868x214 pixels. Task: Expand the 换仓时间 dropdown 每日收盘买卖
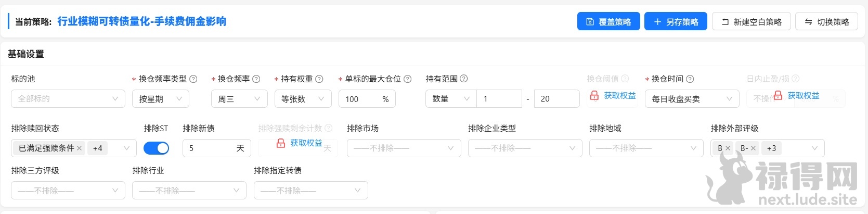tap(692, 99)
